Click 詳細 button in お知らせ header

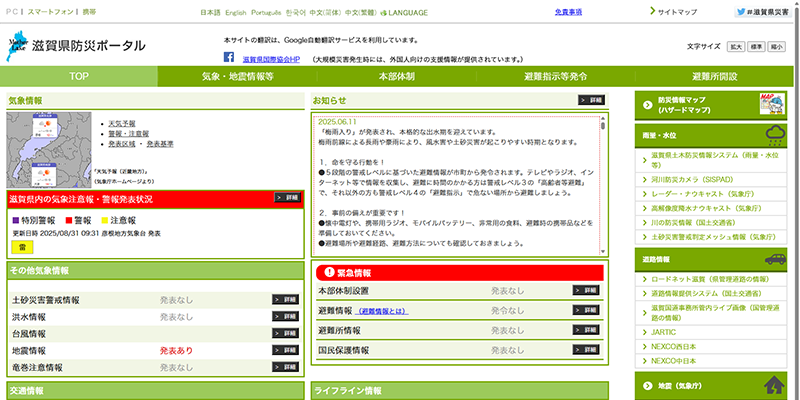pos(591,101)
